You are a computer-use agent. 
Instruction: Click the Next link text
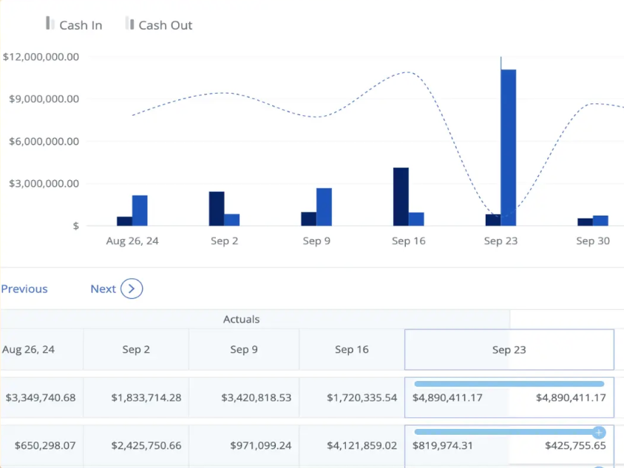[103, 289]
